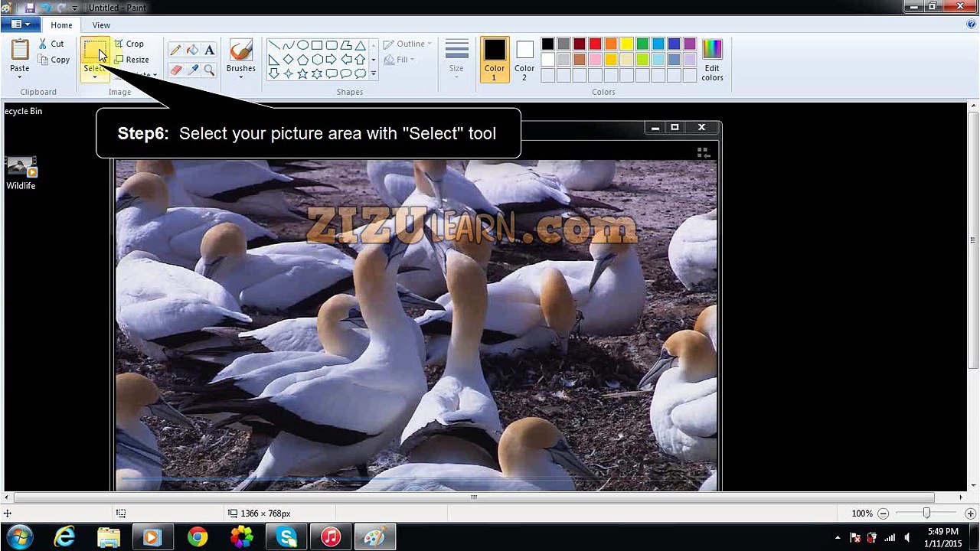The height and width of the screenshot is (551, 980).
Task: Open Paint Help question mark icon
Action: 972,24
